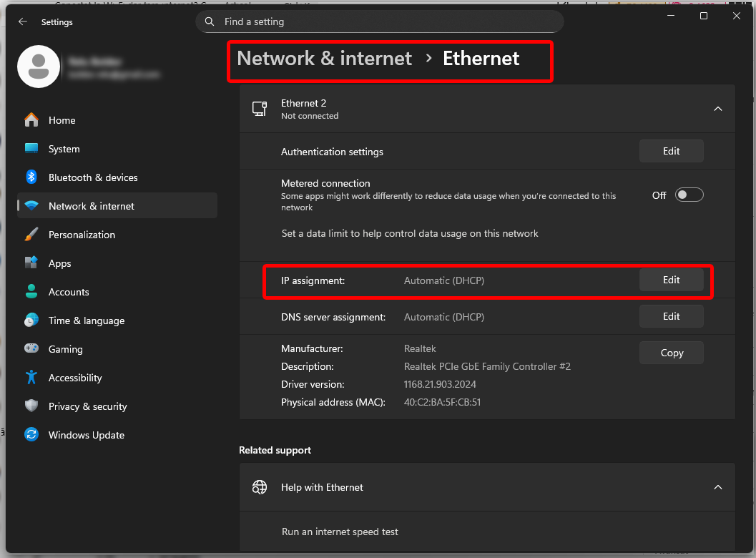Image resolution: width=756 pixels, height=558 pixels.
Task: Edit the DNS server assignment
Action: pyautogui.click(x=671, y=316)
